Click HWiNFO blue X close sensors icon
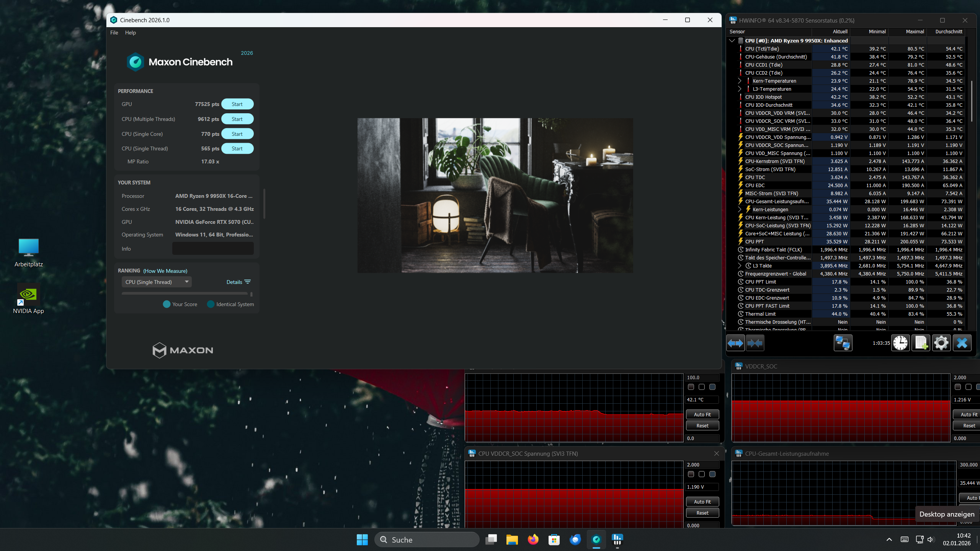 point(962,343)
